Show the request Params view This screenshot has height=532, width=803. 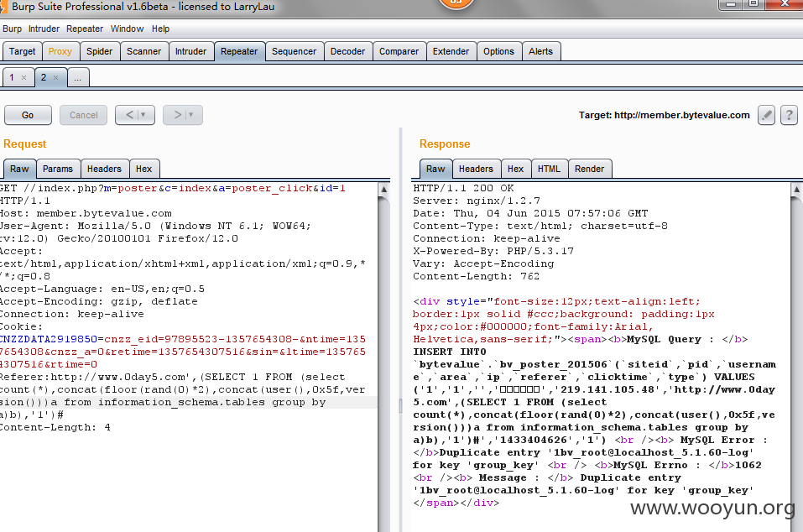click(x=58, y=169)
